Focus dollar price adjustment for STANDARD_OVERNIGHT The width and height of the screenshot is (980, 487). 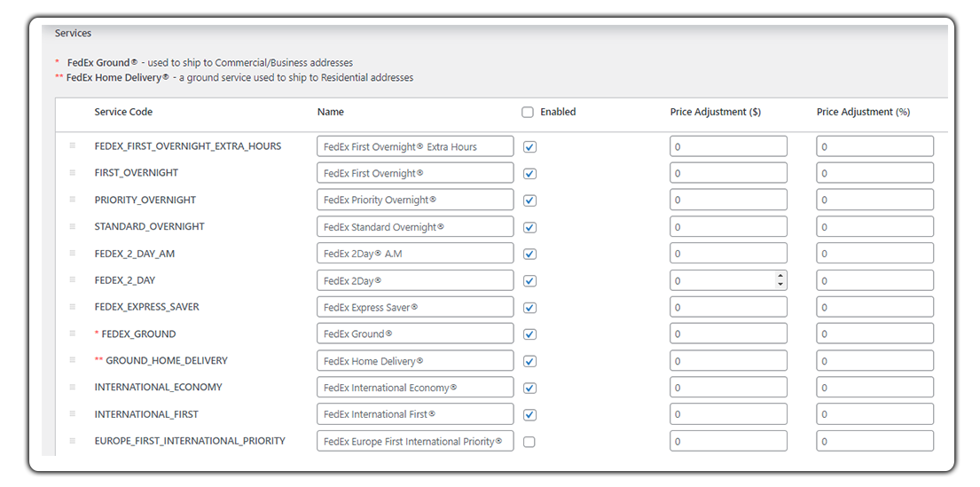point(728,227)
